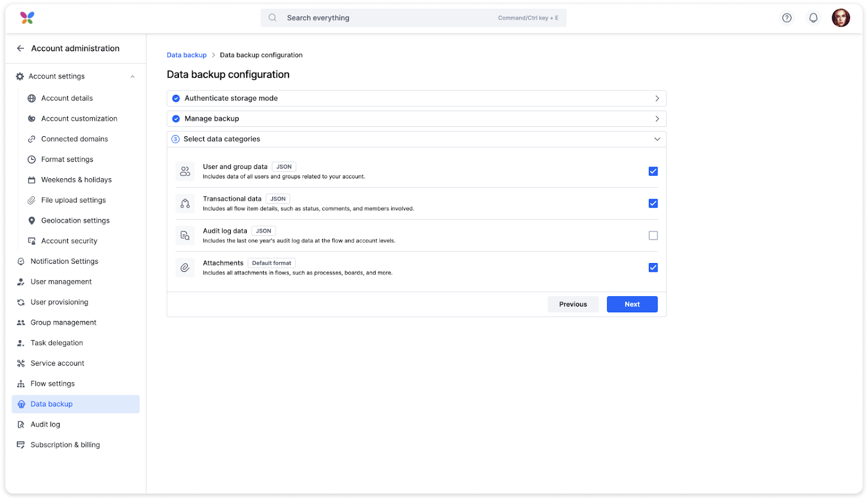
Task: Focus the Search everything field
Action: 413,18
